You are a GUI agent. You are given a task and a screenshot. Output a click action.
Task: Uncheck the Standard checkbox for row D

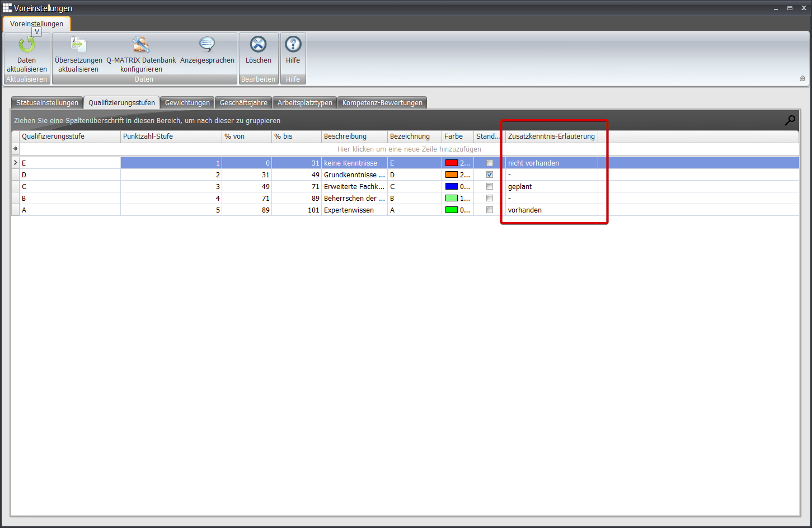[x=490, y=175]
